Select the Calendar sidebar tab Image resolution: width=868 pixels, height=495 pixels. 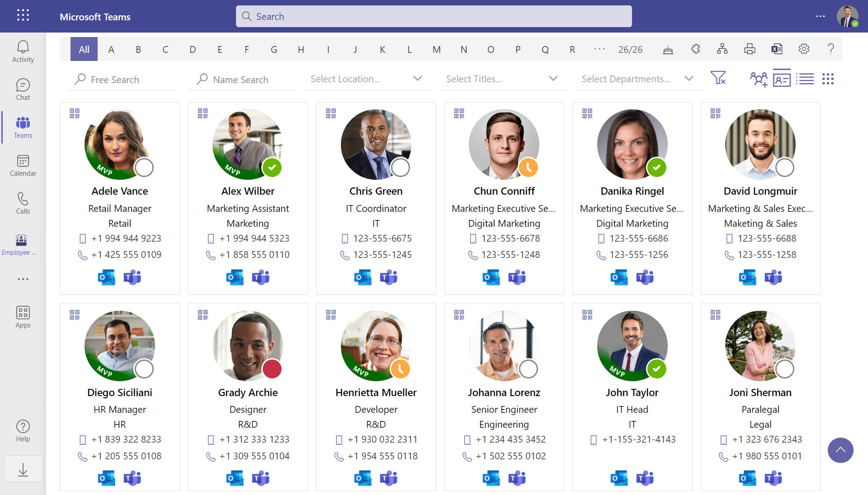pyautogui.click(x=22, y=164)
